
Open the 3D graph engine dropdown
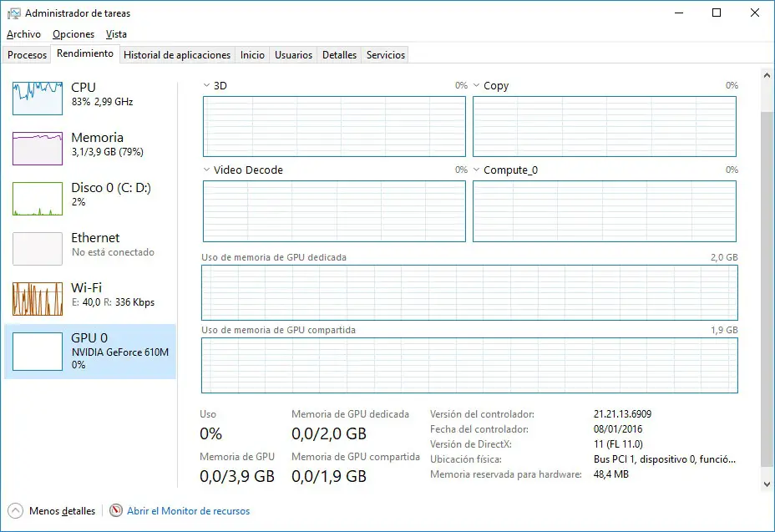tap(208, 86)
